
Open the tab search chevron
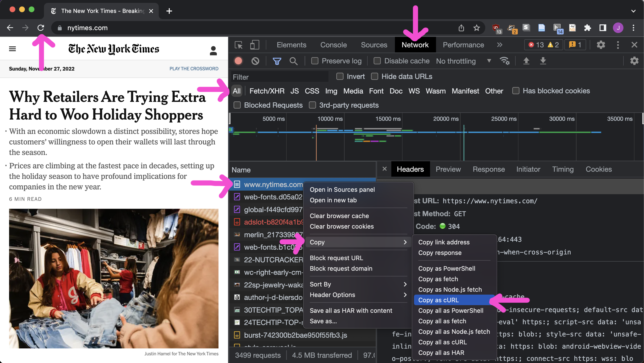point(633,11)
